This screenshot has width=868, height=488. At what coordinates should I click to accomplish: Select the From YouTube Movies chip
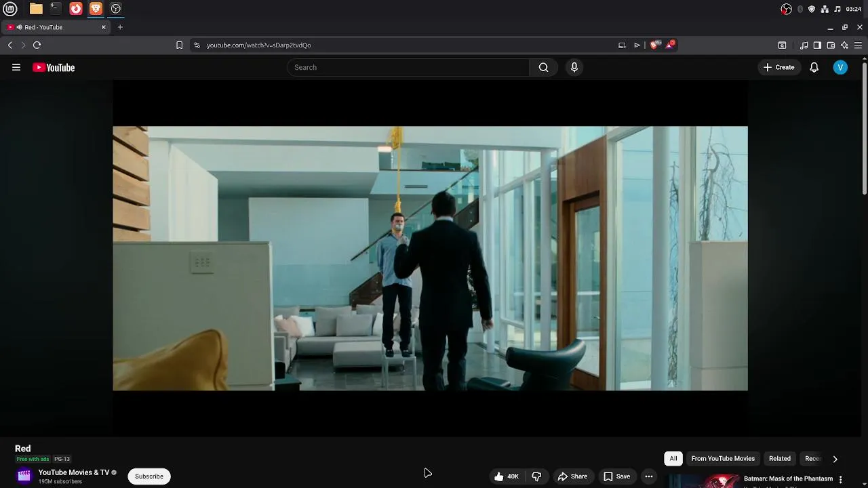coord(723,458)
